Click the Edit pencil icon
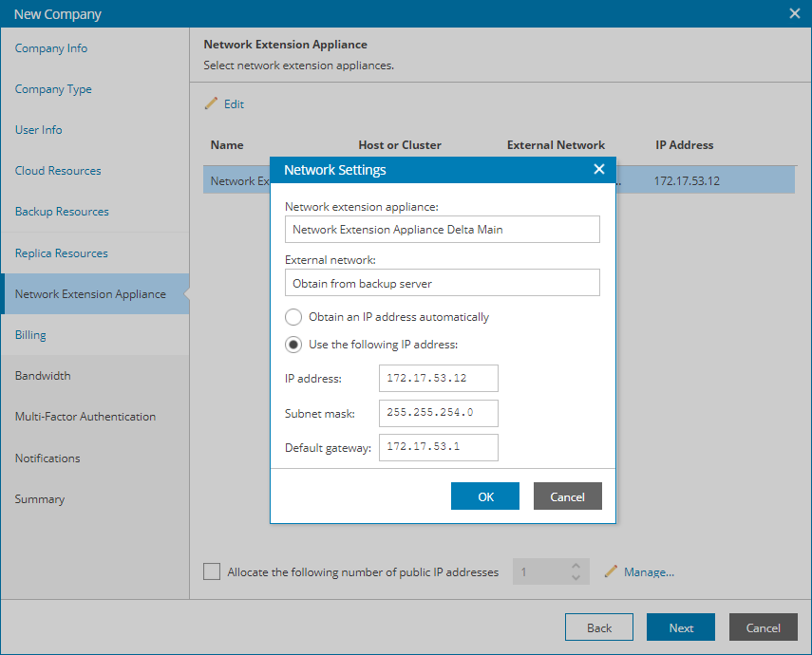The height and width of the screenshot is (655, 812). 212,103
